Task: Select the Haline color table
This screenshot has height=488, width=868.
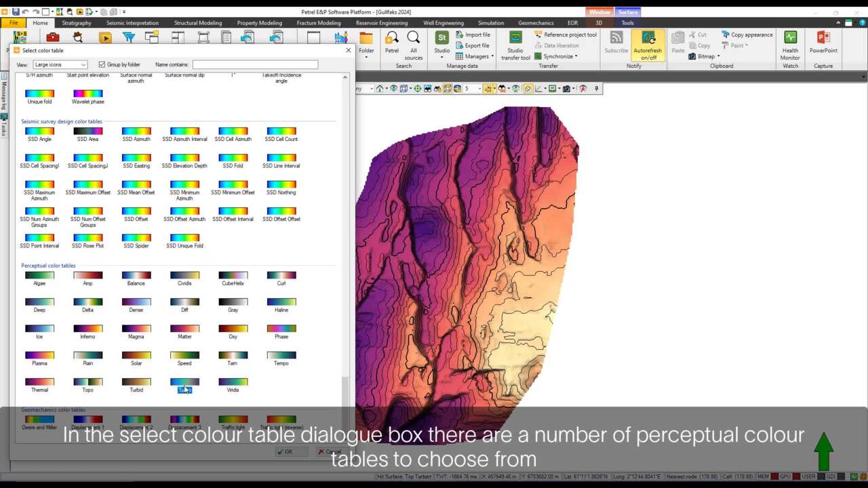Action: [x=281, y=305]
